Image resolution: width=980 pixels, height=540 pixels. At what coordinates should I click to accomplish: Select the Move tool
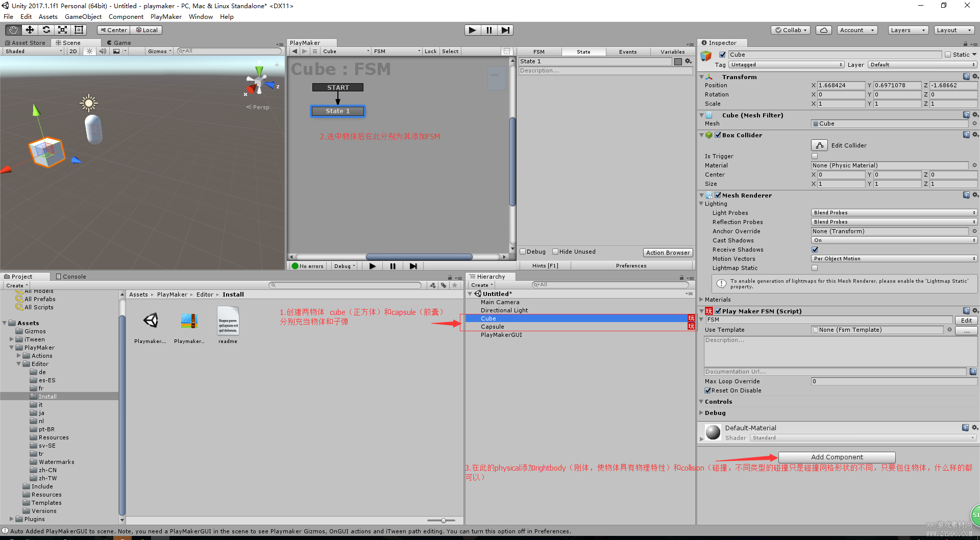click(30, 30)
